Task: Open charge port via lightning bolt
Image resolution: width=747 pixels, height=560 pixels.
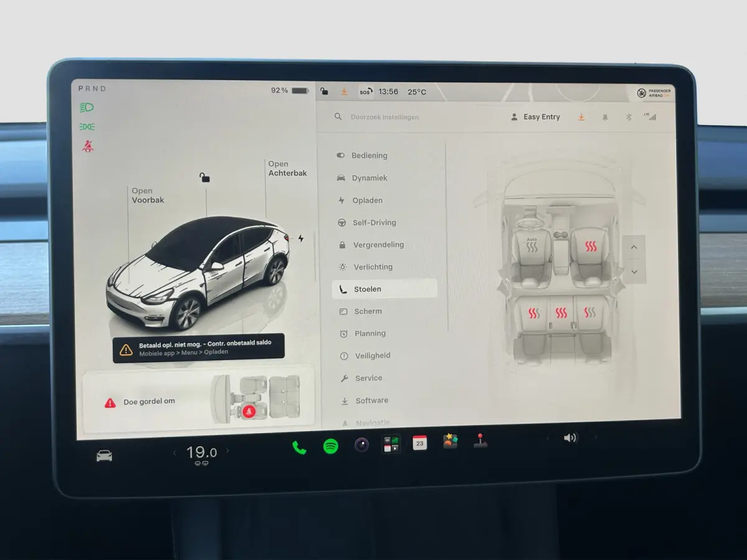Action: 301,238
